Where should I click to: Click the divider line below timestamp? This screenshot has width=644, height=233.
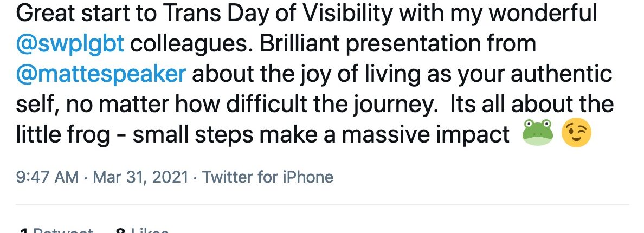(323, 204)
